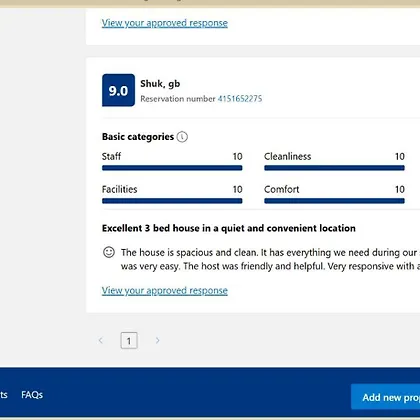Viewport: 420px width, 420px height.
Task: Click the Cleanliness score bar
Action: (x=334, y=168)
